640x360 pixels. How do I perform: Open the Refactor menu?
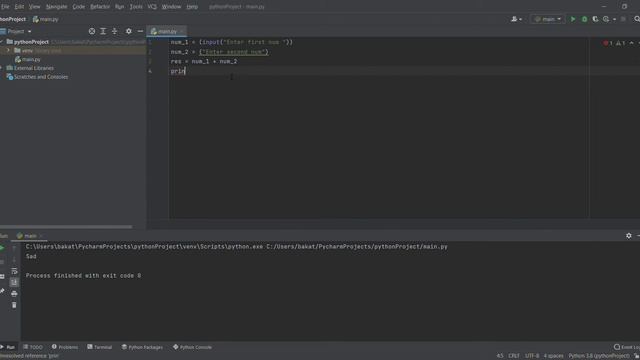coord(100,7)
